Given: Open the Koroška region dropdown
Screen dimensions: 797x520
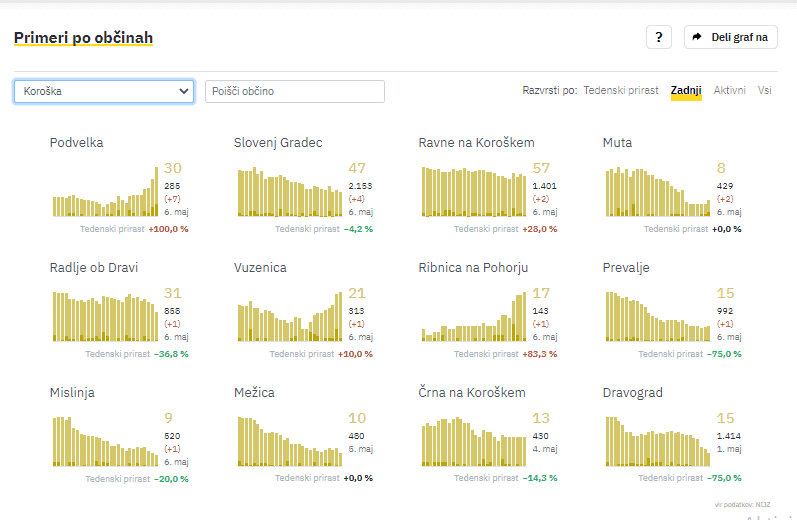Looking at the screenshot, I should [x=104, y=91].
